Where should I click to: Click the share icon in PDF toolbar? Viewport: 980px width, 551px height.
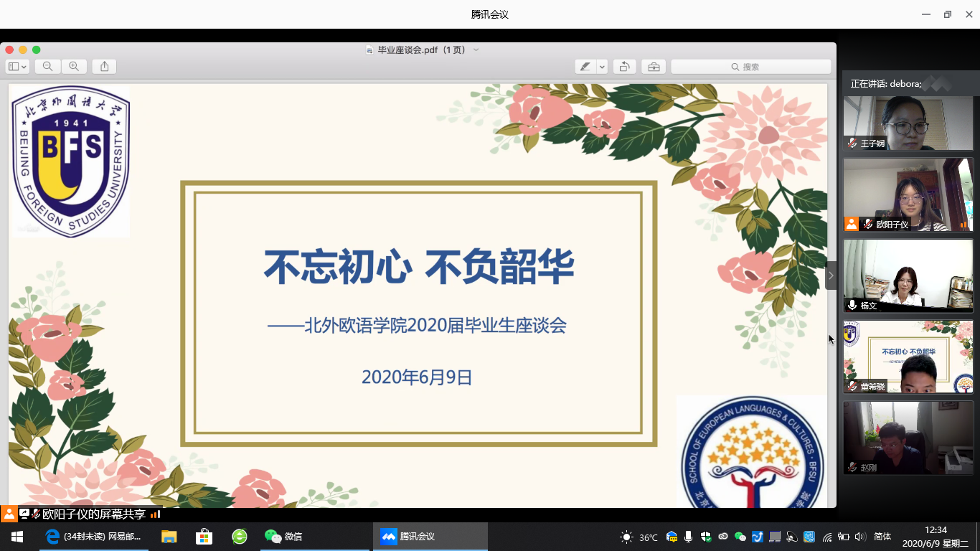[x=105, y=67]
